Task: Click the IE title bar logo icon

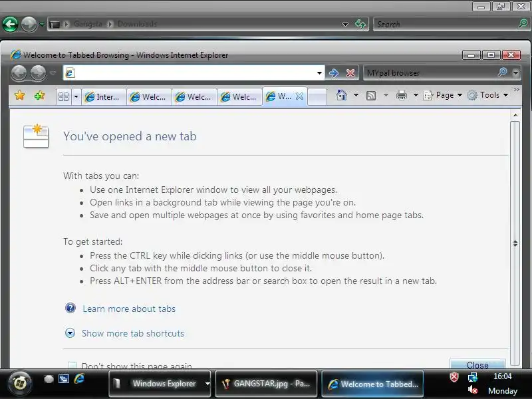Action: pyautogui.click(x=15, y=55)
